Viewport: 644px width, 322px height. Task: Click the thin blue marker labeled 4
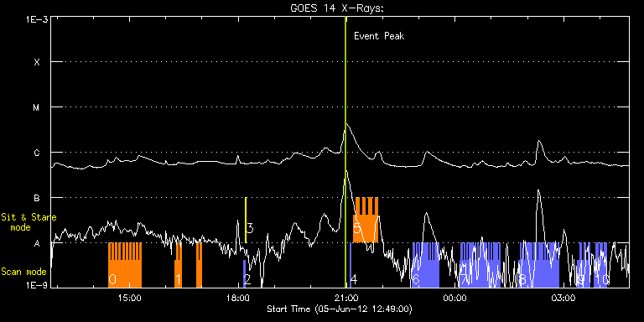pos(351,265)
